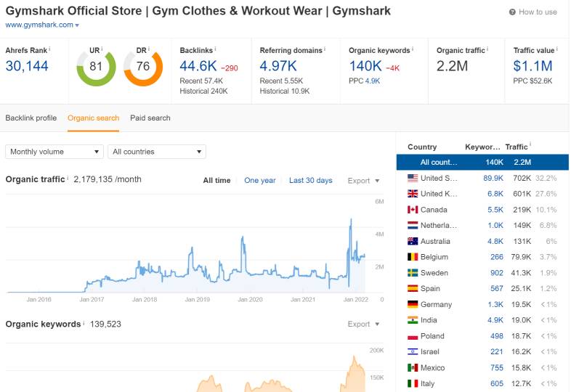The width and height of the screenshot is (571, 392).
Task: Click info icon next to Ahrefs Rank
Action: click(x=49, y=49)
